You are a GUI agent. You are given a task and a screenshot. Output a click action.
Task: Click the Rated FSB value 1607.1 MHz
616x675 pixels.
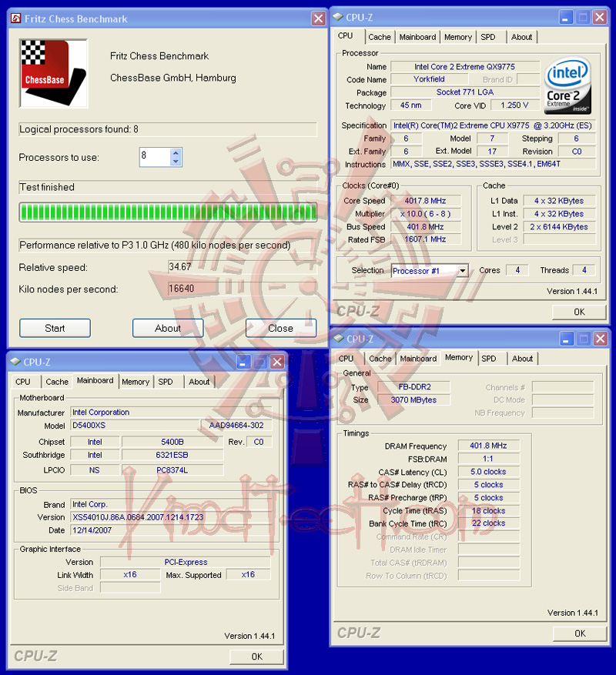(x=426, y=239)
